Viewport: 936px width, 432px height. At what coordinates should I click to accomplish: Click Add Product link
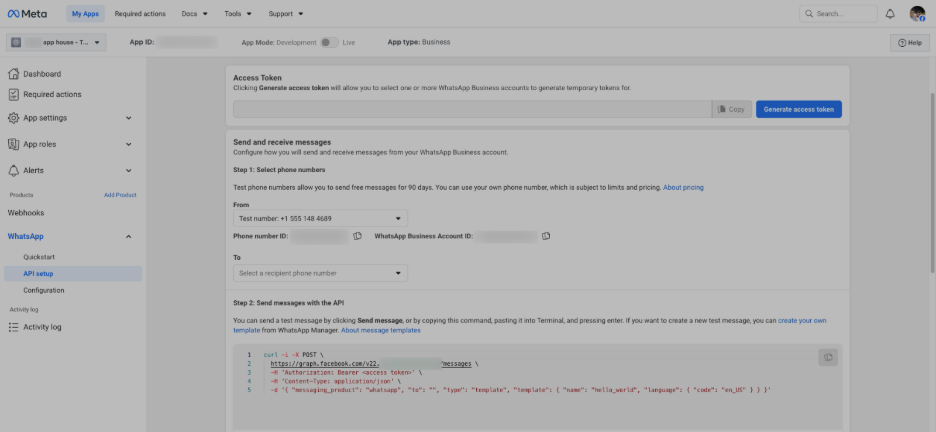click(x=120, y=195)
